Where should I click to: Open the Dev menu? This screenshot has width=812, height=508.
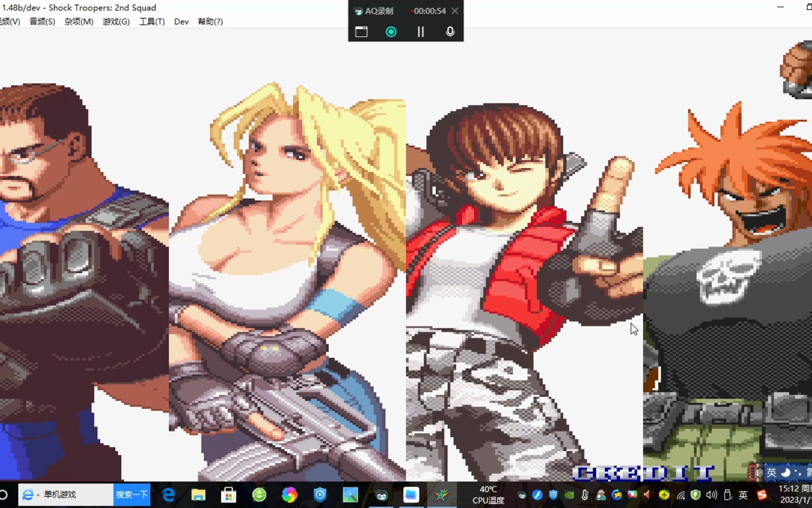click(181, 22)
